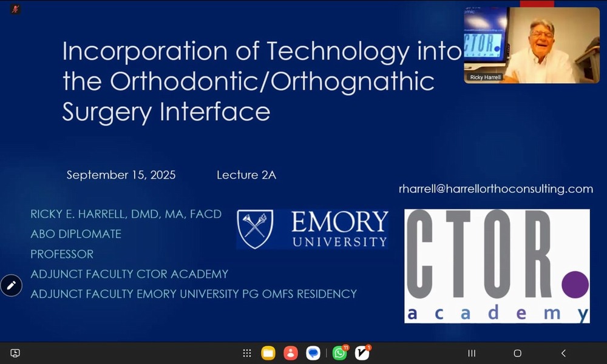Click the screen icon at taskbar left
607x364 pixels.
tap(15, 353)
